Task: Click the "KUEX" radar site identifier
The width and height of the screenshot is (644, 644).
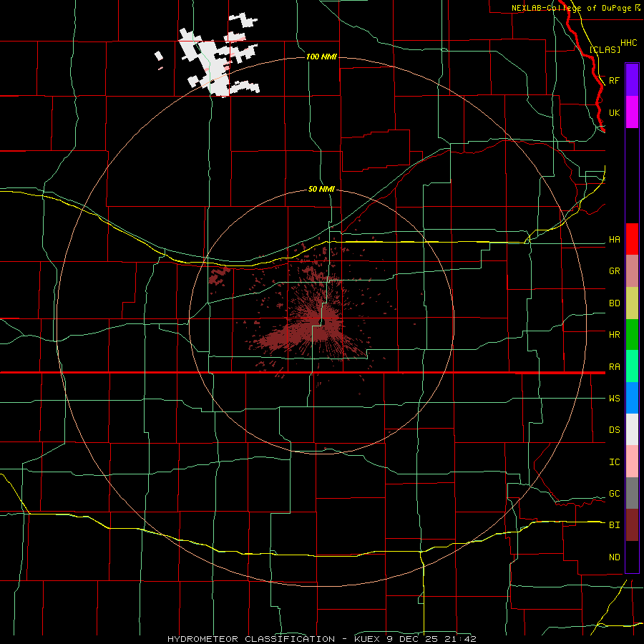Action: coord(367,639)
